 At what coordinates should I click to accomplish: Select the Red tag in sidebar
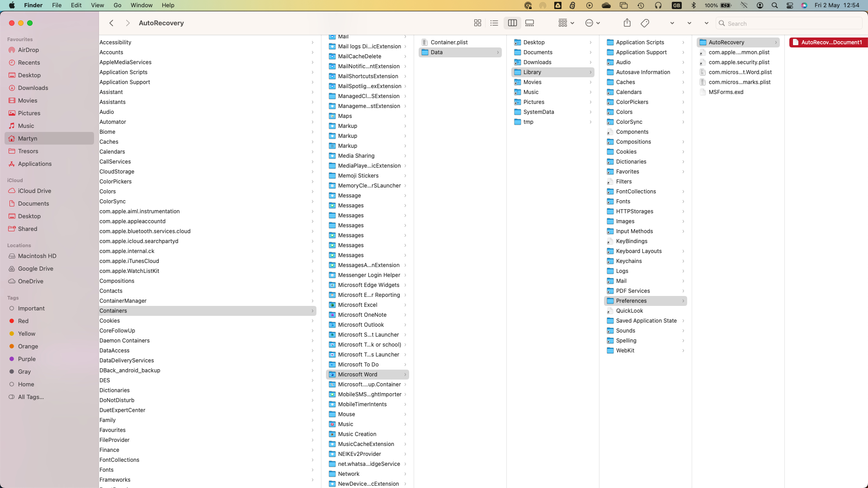(23, 321)
